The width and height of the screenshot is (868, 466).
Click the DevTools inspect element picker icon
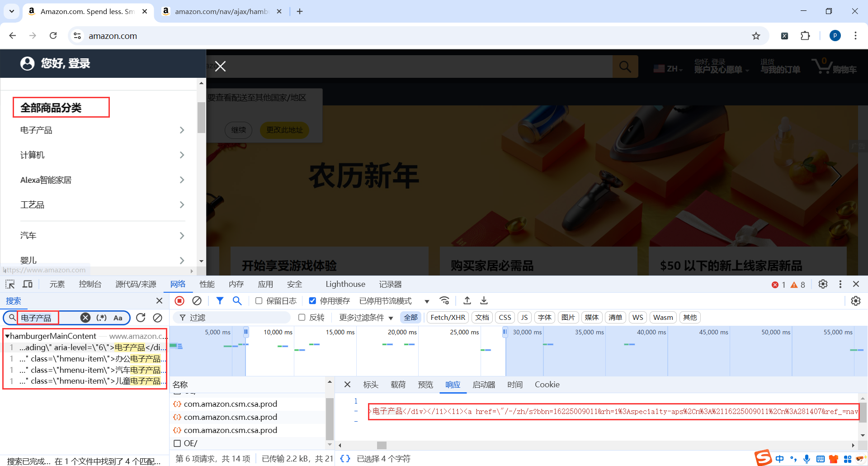coord(10,284)
